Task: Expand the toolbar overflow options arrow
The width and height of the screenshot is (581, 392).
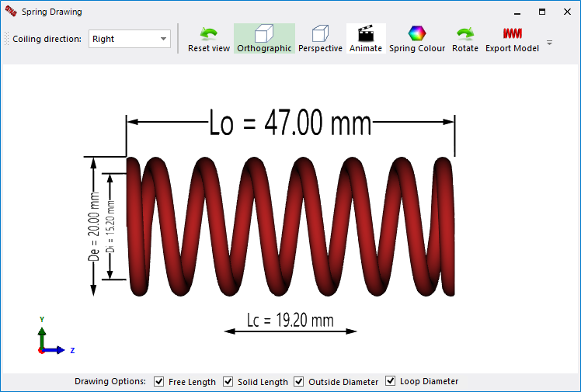Action: 549,43
